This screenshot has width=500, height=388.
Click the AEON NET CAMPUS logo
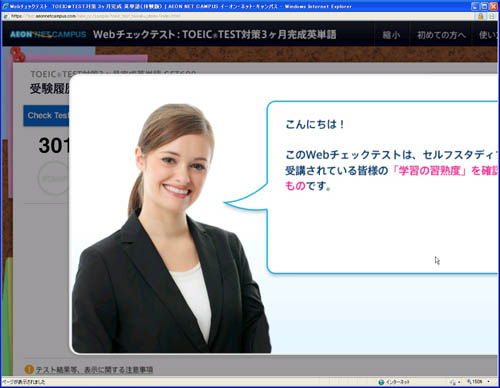[48, 34]
